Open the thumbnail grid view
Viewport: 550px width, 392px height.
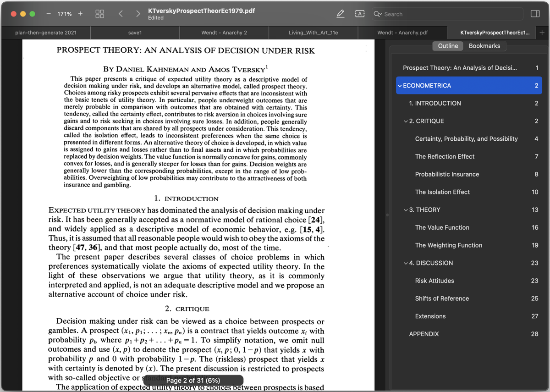(99, 14)
